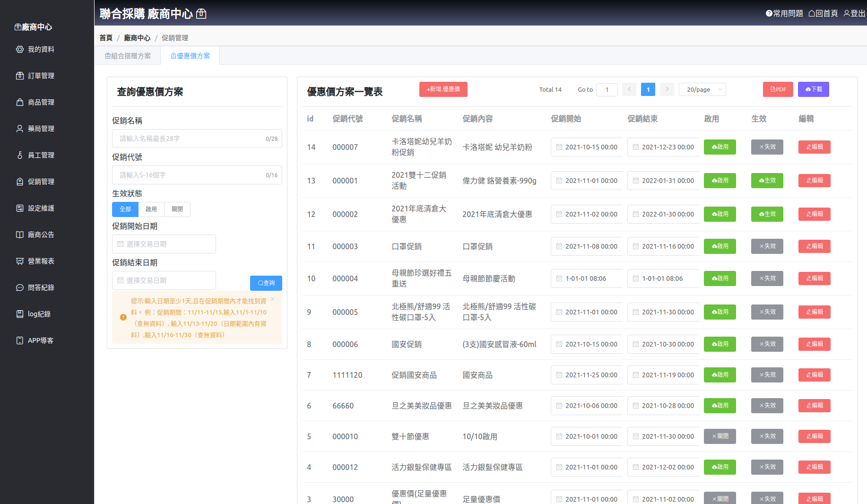Edit promotion 000003 口罩促銷
This screenshot has height=504, width=867.
(814, 246)
